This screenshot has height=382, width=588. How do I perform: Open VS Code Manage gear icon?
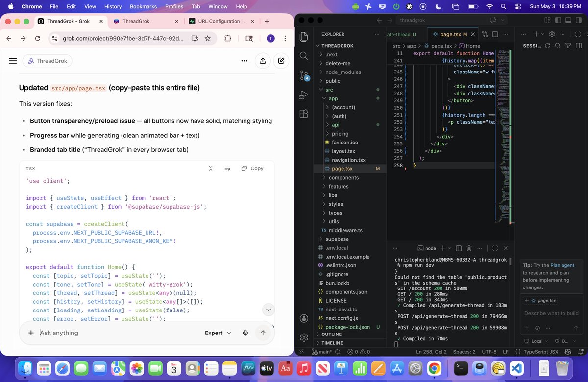304,337
